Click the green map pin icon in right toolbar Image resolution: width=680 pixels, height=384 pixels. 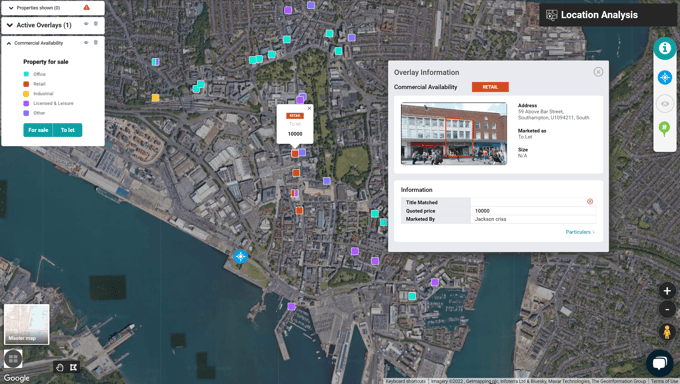point(664,129)
